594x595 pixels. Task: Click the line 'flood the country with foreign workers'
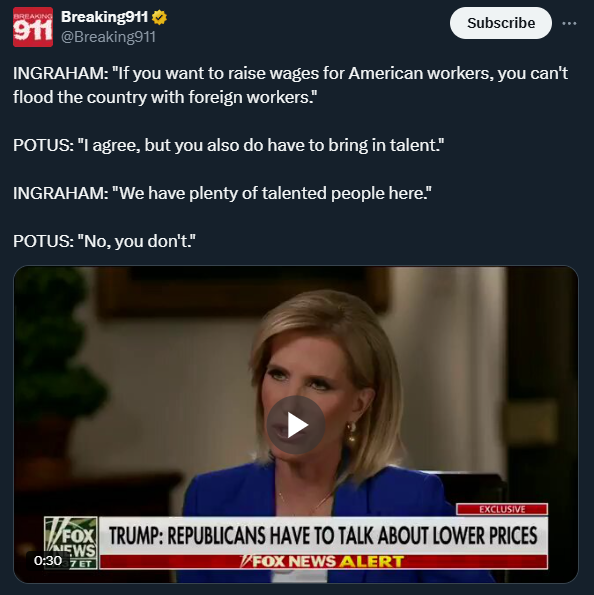165,97
